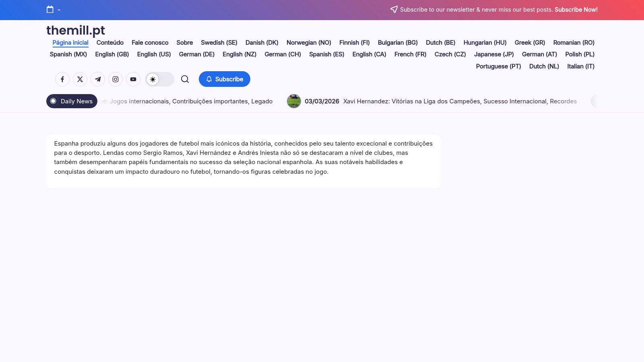644x362 pixels.
Task: Switch to Polish (PL) language
Action: coord(580,54)
